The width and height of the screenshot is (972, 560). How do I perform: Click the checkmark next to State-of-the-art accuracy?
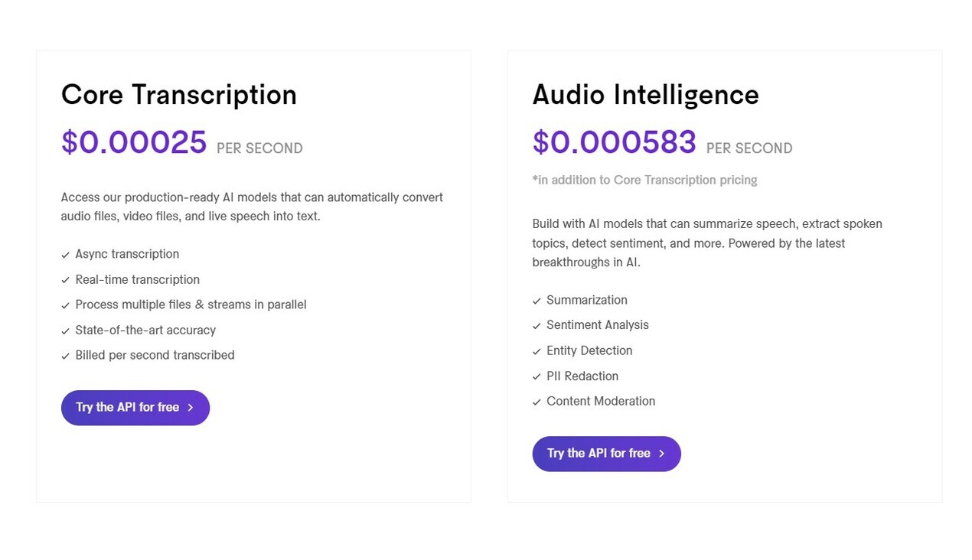(x=65, y=331)
